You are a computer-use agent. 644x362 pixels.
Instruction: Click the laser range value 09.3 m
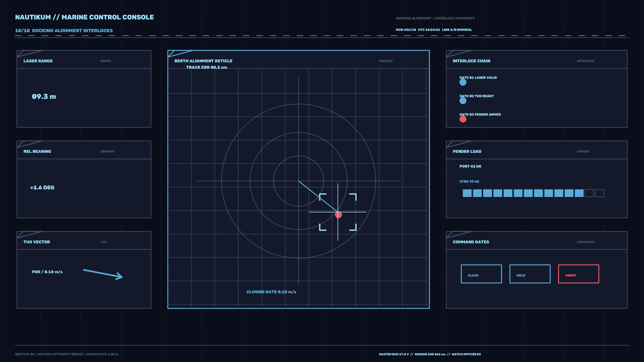pyautogui.click(x=44, y=96)
